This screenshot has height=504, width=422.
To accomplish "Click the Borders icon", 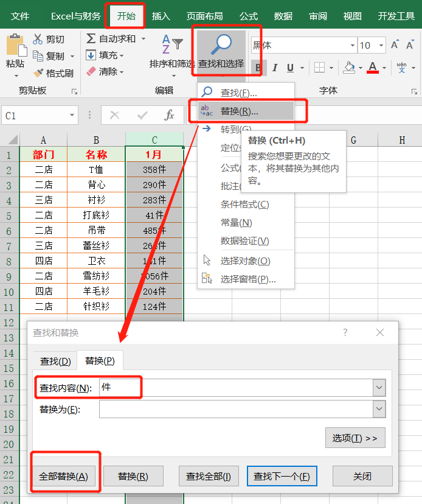I will tap(319, 68).
